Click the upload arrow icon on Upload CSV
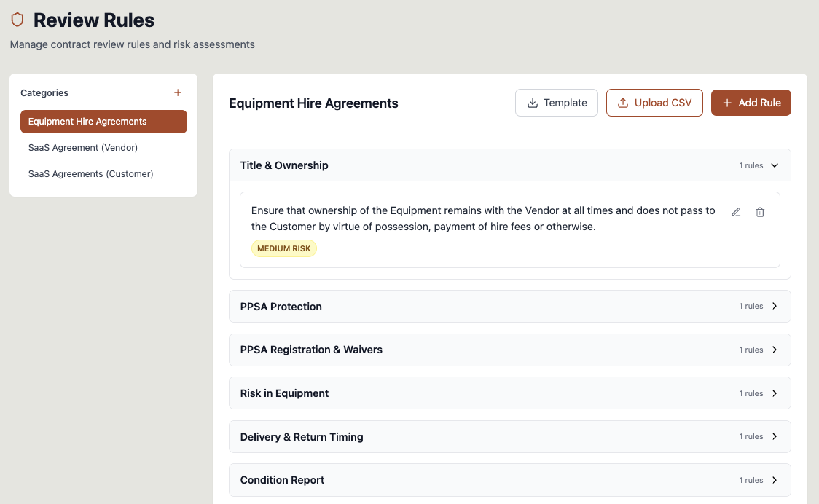819x504 pixels. pos(624,103)
